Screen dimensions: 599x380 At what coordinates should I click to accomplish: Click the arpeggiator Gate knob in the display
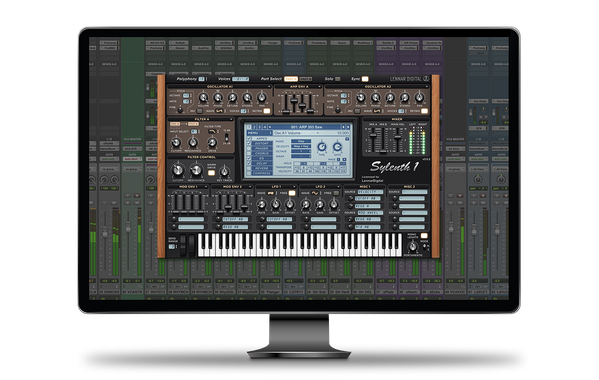click(337, 147)
